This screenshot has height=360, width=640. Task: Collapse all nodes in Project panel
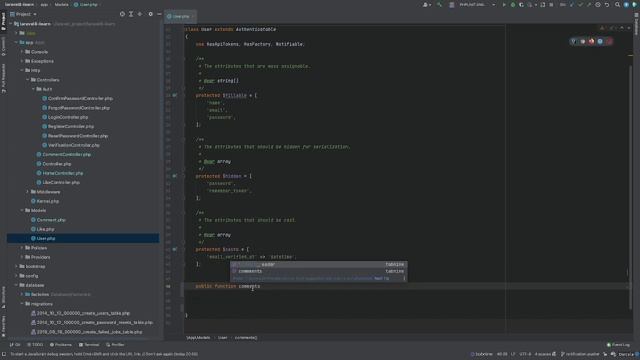pyautogui.click(x=140, y=14)
